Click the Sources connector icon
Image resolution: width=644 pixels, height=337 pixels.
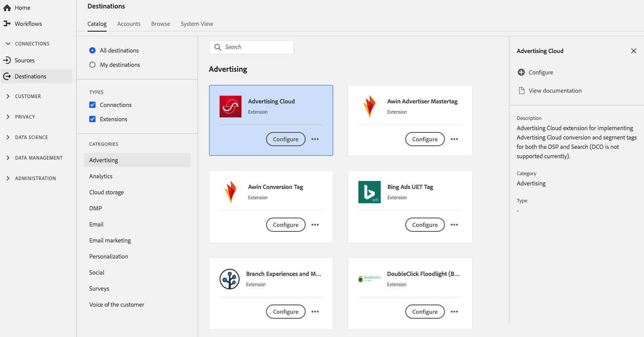coord(7,60)
